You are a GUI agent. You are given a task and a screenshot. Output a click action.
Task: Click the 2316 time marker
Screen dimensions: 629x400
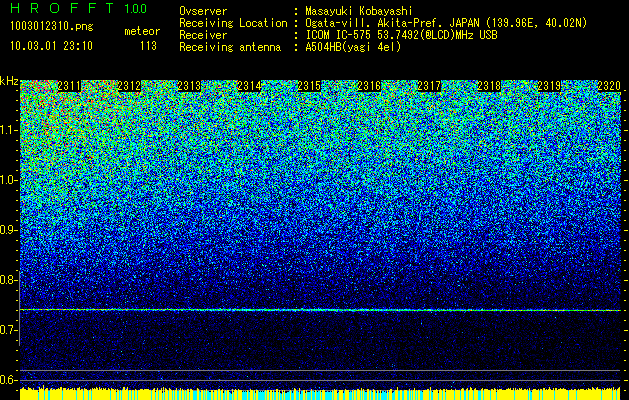tap(369, 86)
